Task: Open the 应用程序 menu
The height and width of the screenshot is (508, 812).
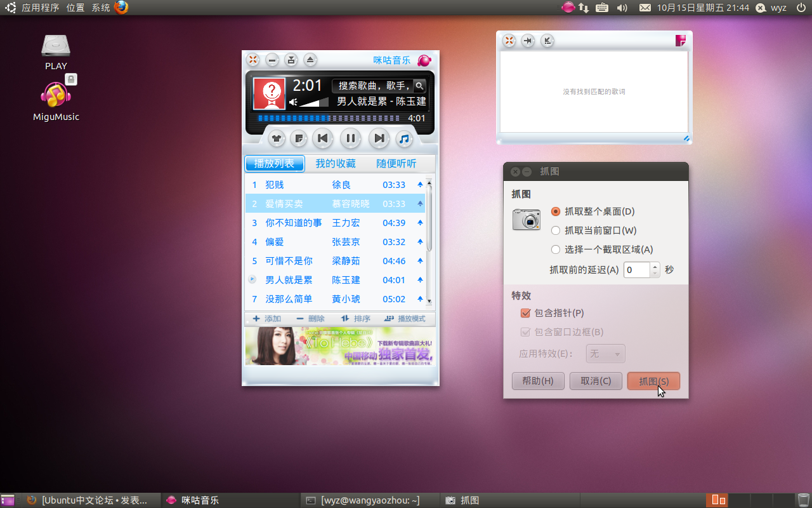Action: [x=40, y=8]
